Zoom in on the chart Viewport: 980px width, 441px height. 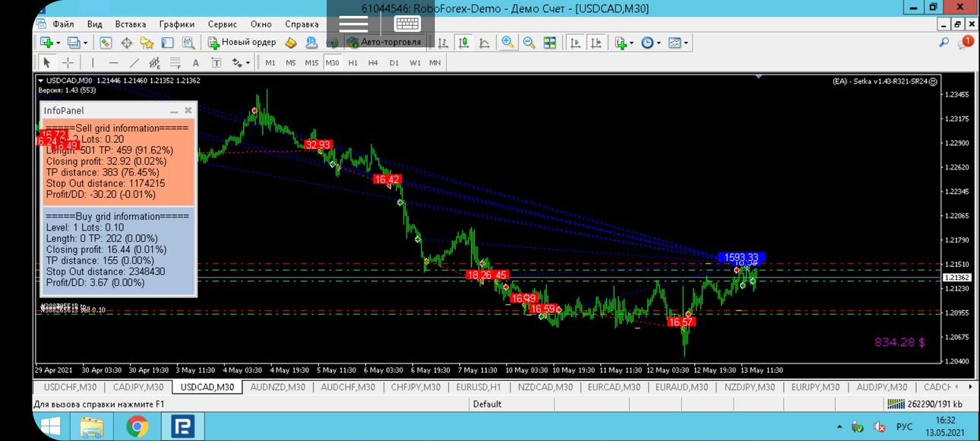click(x=507, y=43)
